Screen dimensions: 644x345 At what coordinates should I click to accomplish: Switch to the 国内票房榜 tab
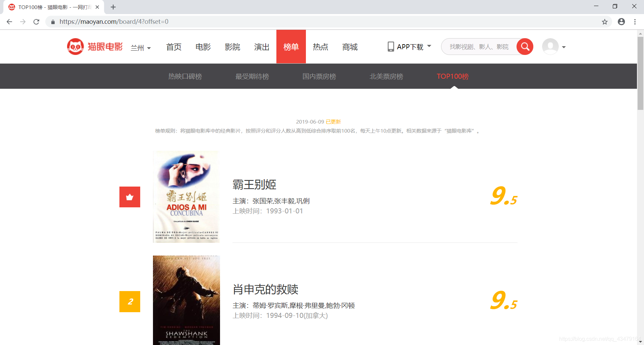319,76
